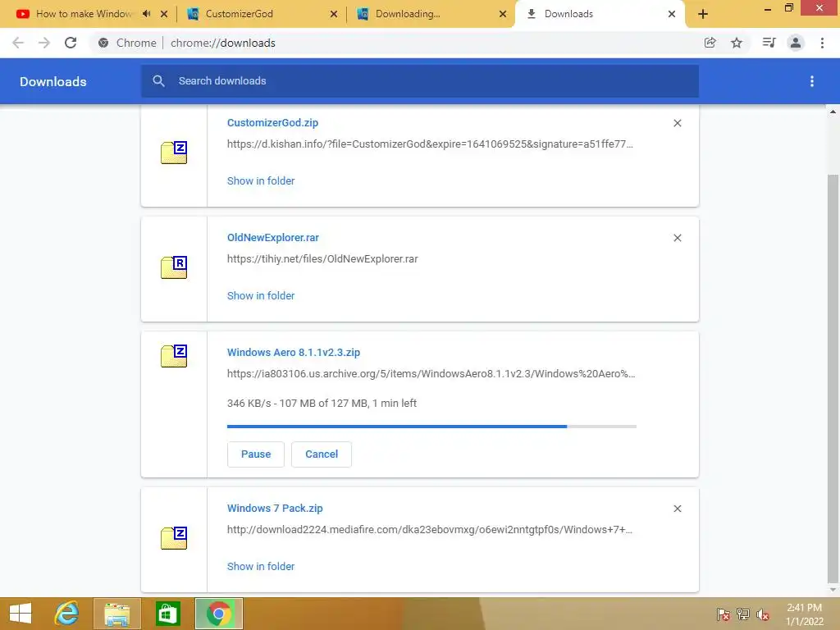Screen dimensions: 840x630
Task: Click the scrollbar up arrow
Action: [833, 112]
